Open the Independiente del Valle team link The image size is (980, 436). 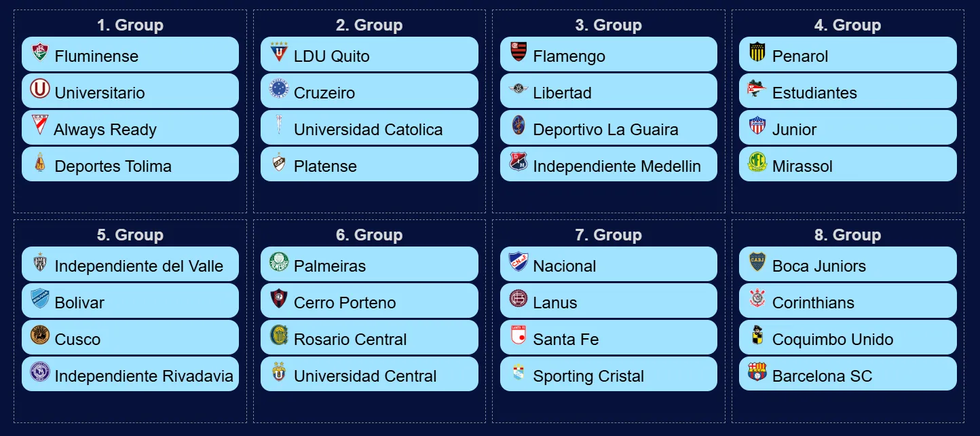pyautogui.click(x=138, y=266)
